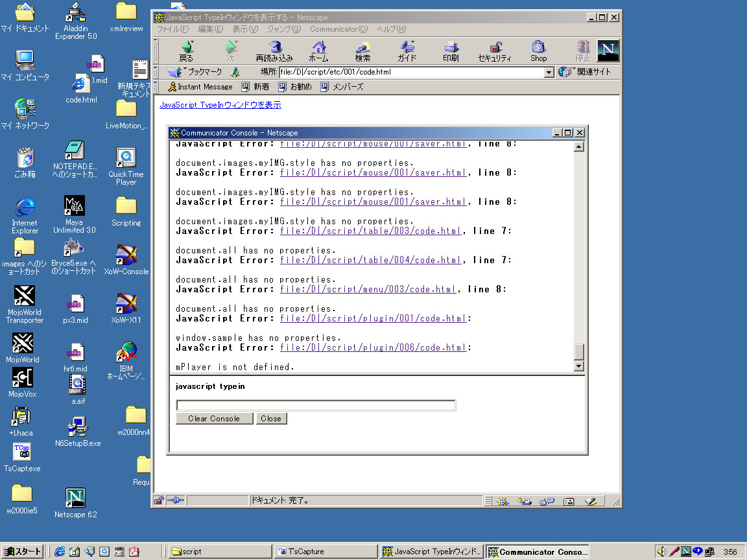
Task: Click Instant Message on personal toolbar
Action: 200,87
